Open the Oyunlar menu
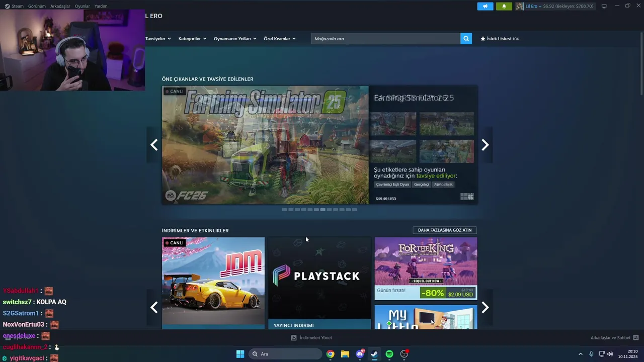644x362 pixels. coord(83,6)
